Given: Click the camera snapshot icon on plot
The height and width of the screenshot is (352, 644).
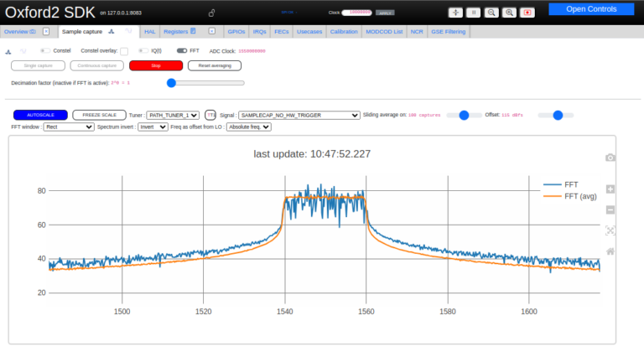Looking at the screenshot, I should point(610,158).
